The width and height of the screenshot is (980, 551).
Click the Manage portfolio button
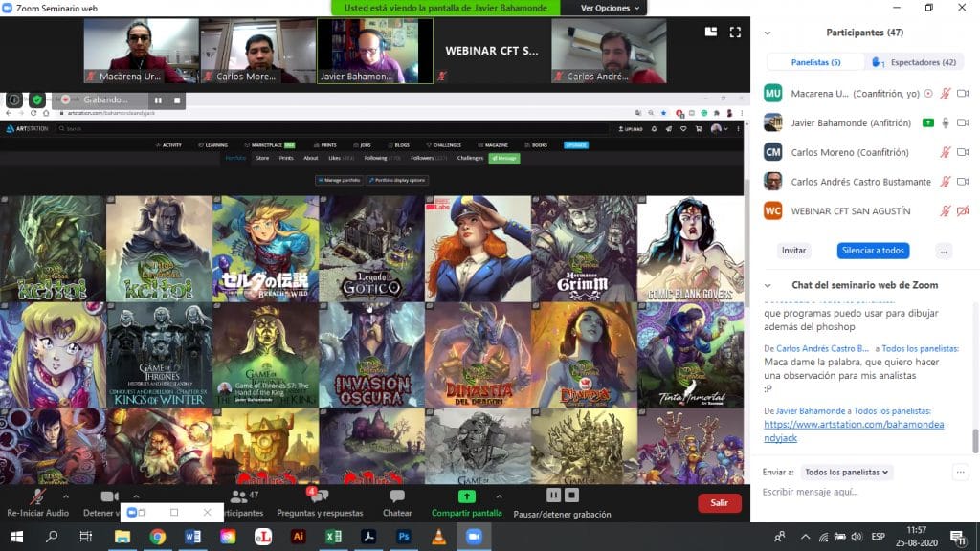point(340,180)
